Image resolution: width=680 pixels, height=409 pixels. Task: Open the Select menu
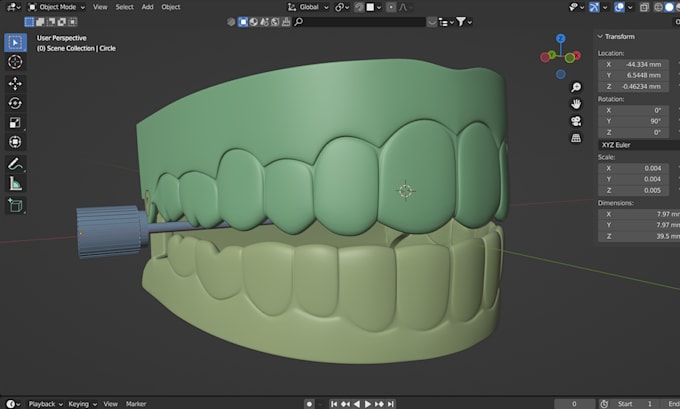pyautogui.click(x=124, y=7)
